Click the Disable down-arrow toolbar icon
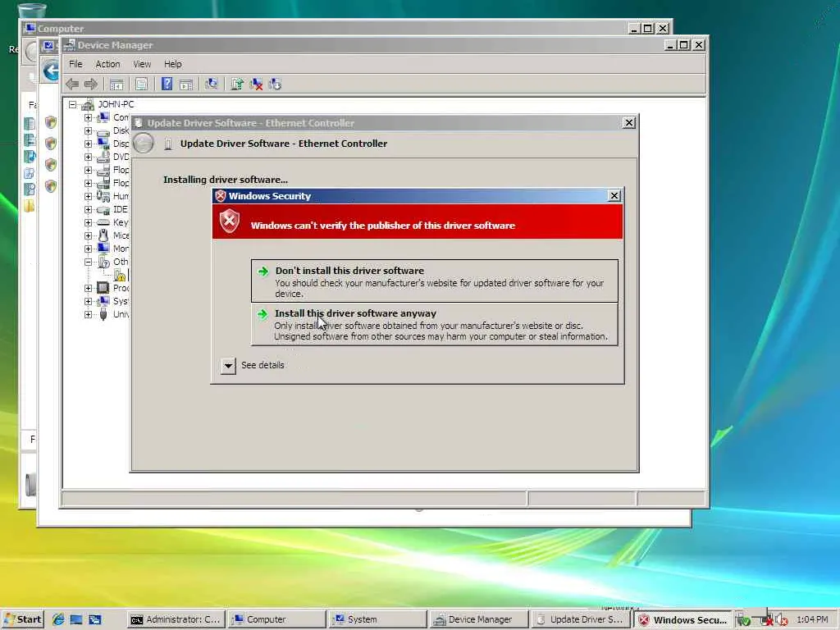Image resolution: width=840 pixels, height=630 pixels. click(x=276, y=84)
